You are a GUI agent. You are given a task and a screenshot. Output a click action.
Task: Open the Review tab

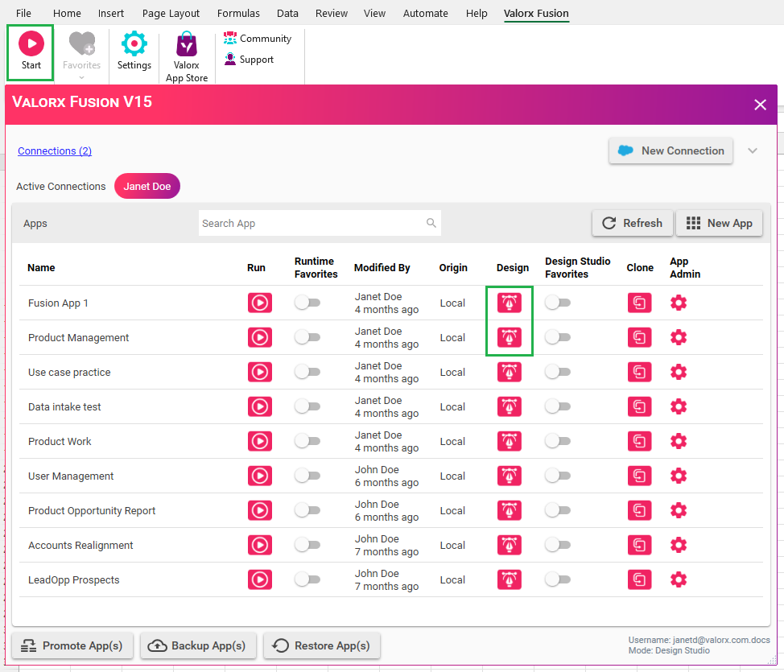(332, 14)
